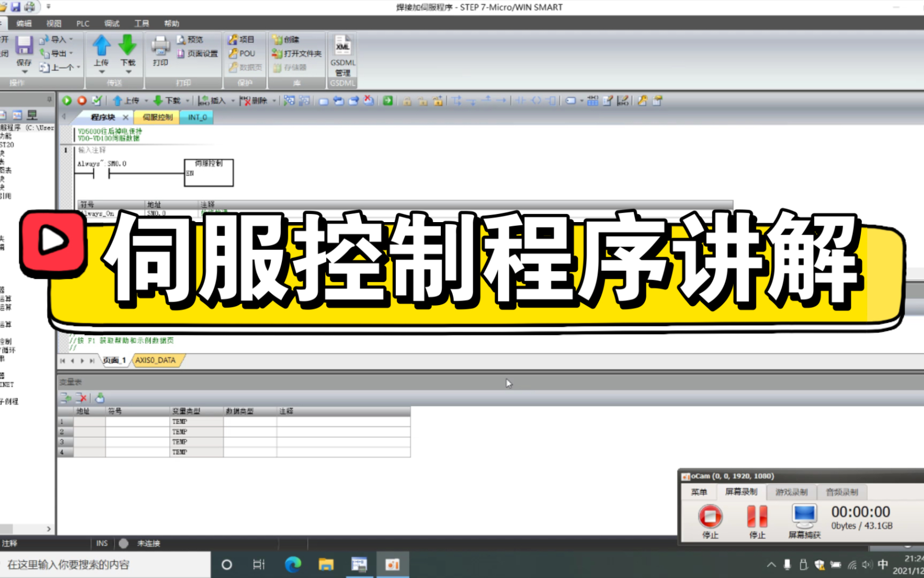
Task: Click computer icon in project tree toolbar
Action: tap(32, 115)
